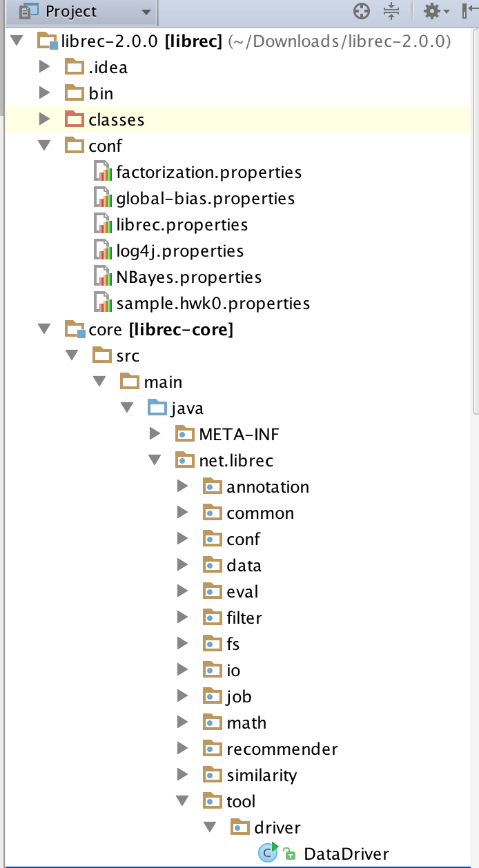Open the Project view mode dropdown
Viewport: 479px width, 868px height.
click(x=145, y=11)
